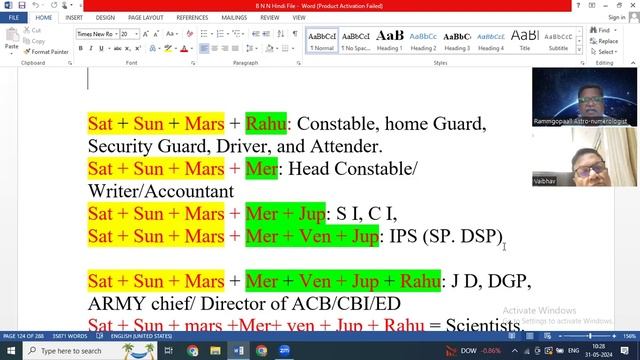This screenshot has width=640, height=360.
Task: Click the Windows search box
Action: 90,351
